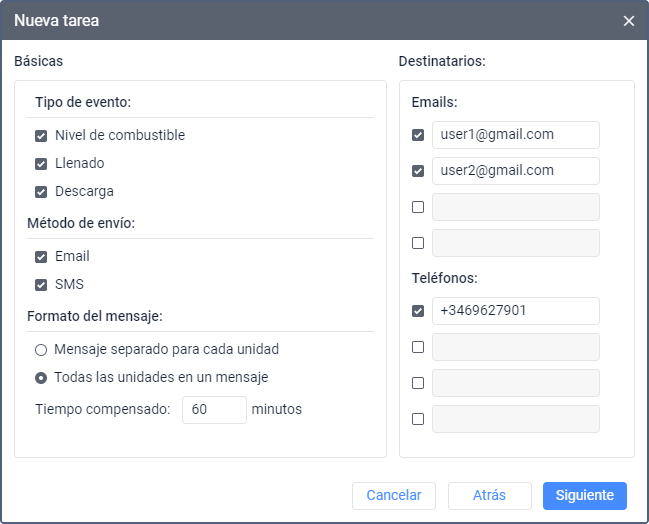
Task: Select Mensaje separado para cada unidad
Action: [41, 350]
